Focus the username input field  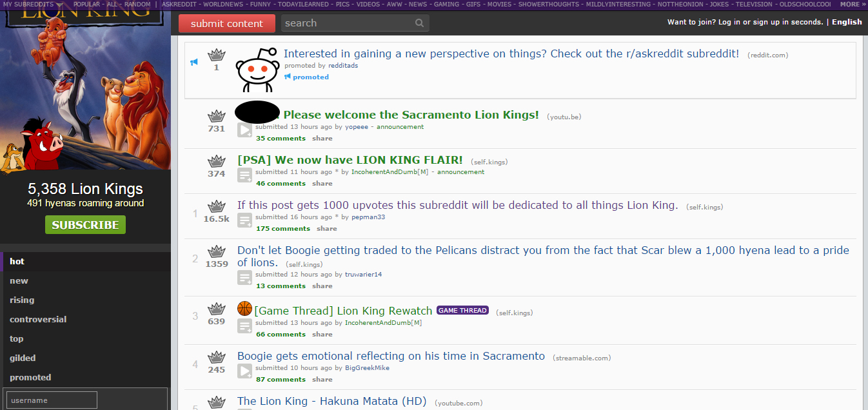51,400
